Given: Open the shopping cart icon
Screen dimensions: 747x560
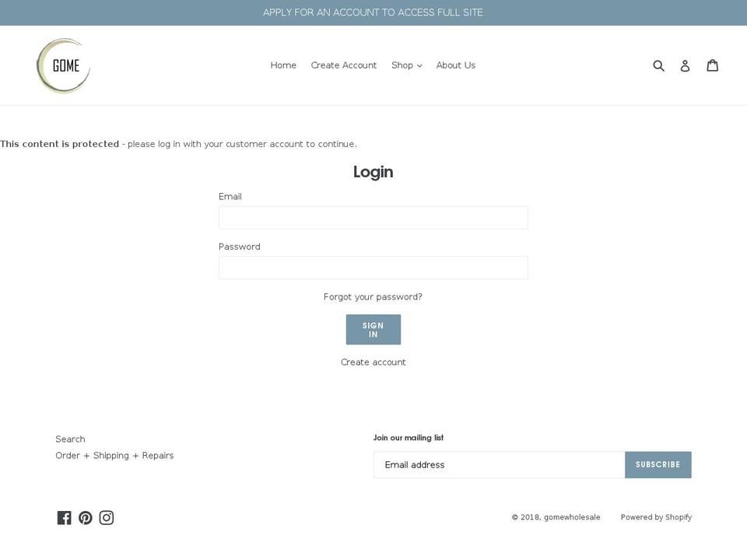Looking at the screenshot, I should point(712,65).
